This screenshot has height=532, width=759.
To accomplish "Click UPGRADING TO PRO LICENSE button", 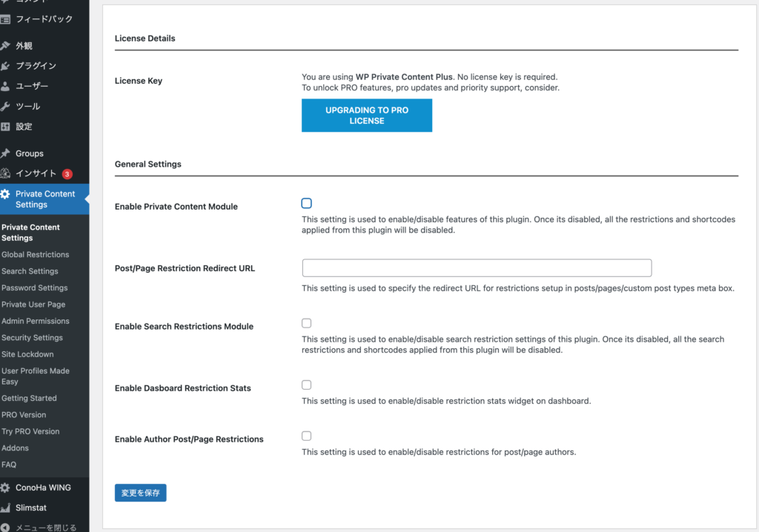I will coord(367,115).
